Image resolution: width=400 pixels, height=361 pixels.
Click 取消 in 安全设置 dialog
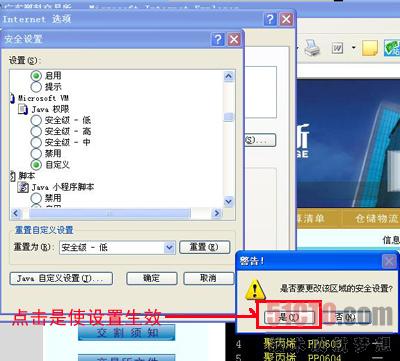[x=209, y=278]
